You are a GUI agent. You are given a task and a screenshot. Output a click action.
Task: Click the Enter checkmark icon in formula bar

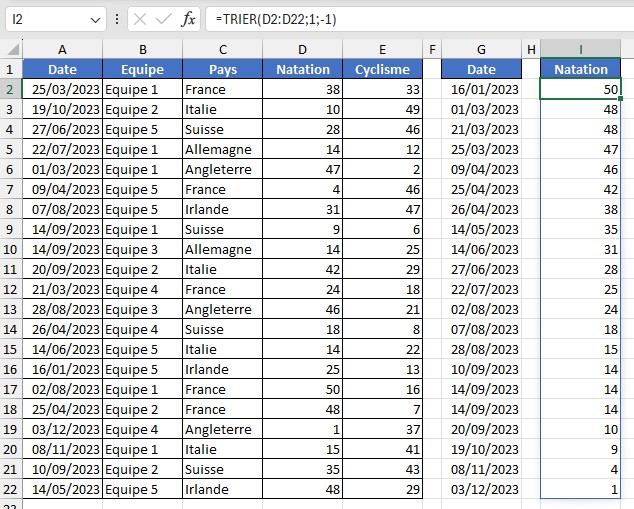click(x=163, y=19)
